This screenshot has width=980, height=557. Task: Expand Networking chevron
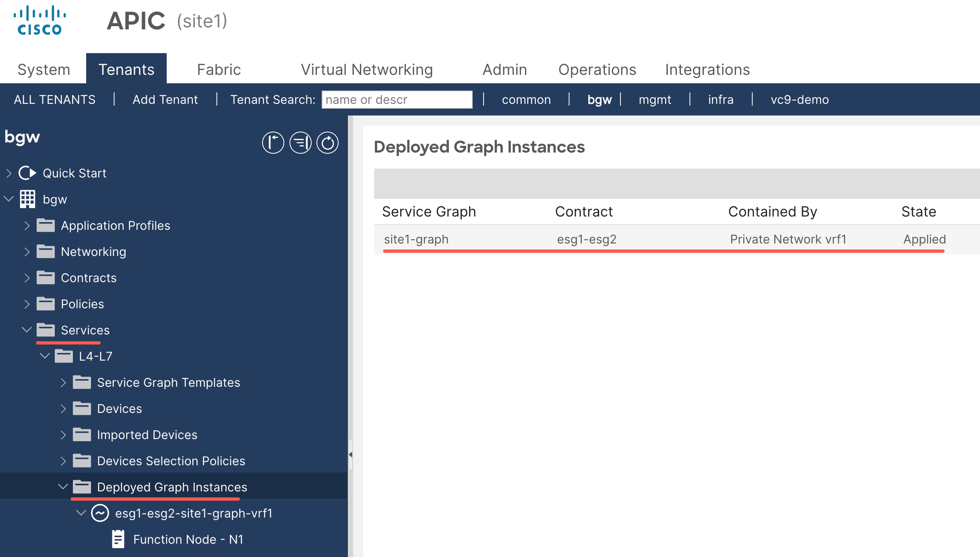click(27, 252)
